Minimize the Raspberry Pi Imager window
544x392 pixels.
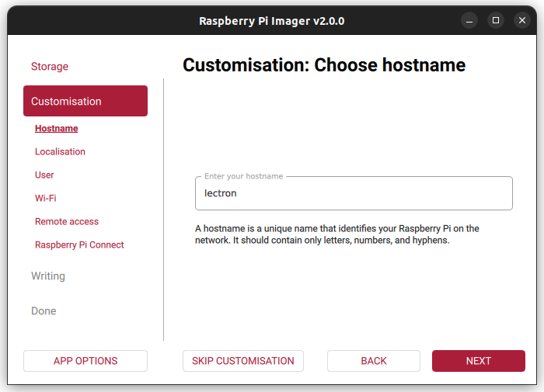[469, 20]
